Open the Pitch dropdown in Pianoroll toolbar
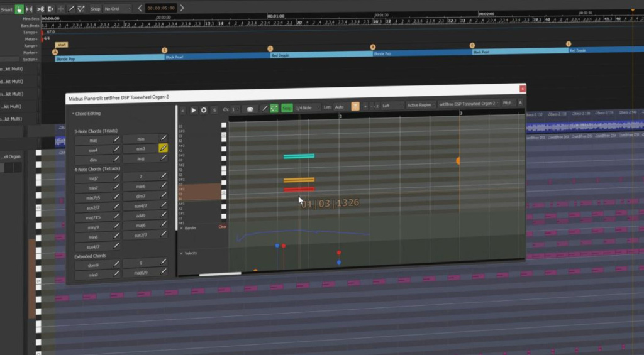The height and width of the screenshot is (355, 644). tap(508, 102)
